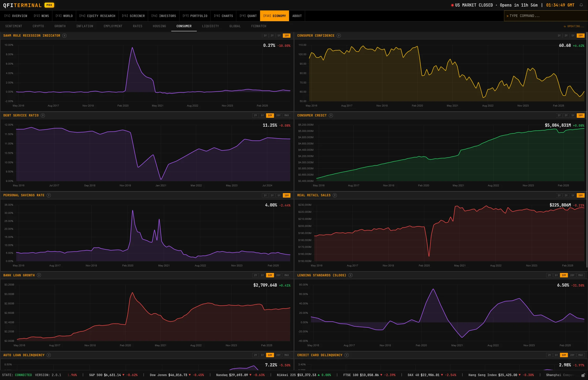Open the notifications bell icon
This screenshot has width=588, height=380.
581,5
